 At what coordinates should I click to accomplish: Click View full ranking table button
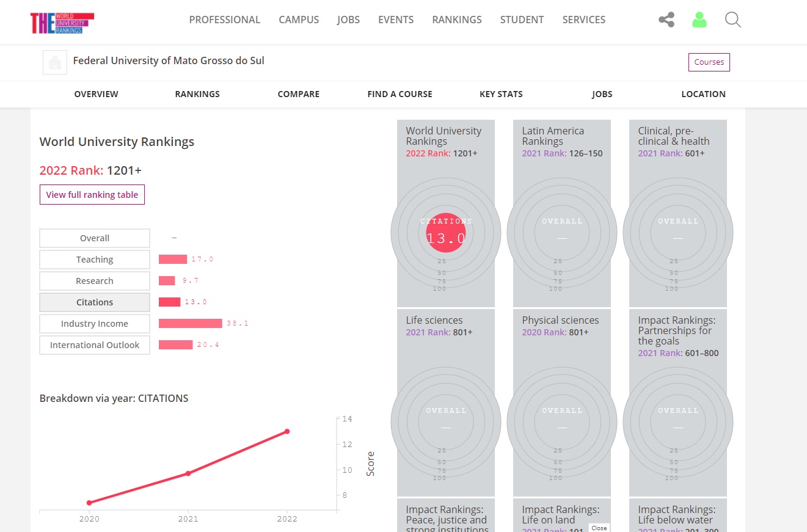pos(92,195)
